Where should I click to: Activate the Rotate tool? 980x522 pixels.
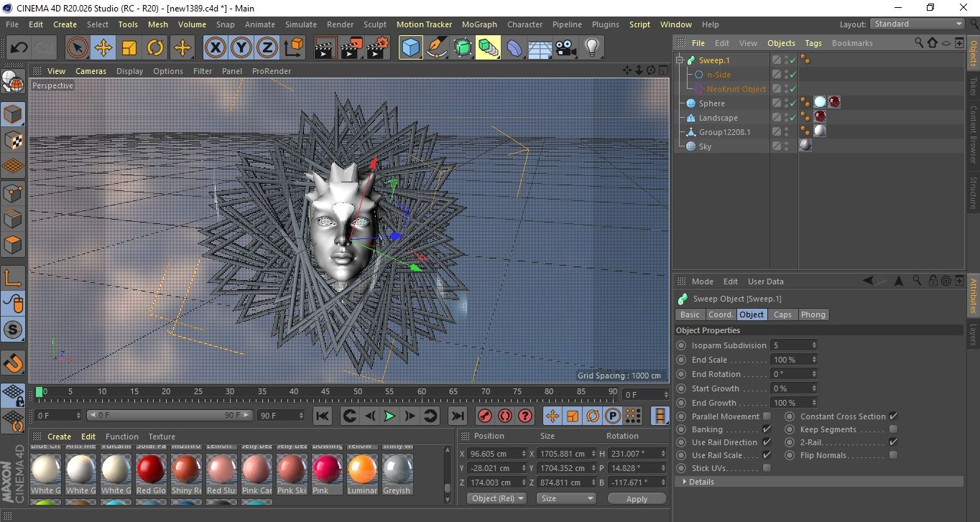155,48
